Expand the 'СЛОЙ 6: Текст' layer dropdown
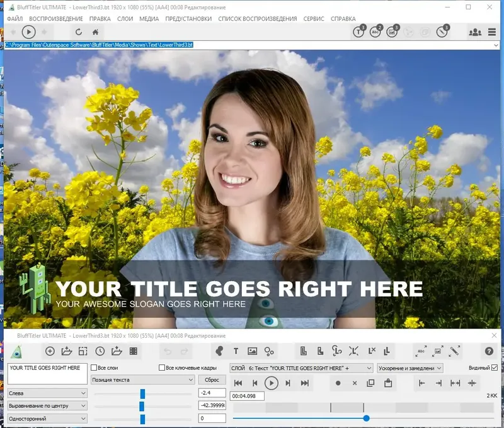The width and height of the screenshot is (504, 428). (x=301, y=367)
